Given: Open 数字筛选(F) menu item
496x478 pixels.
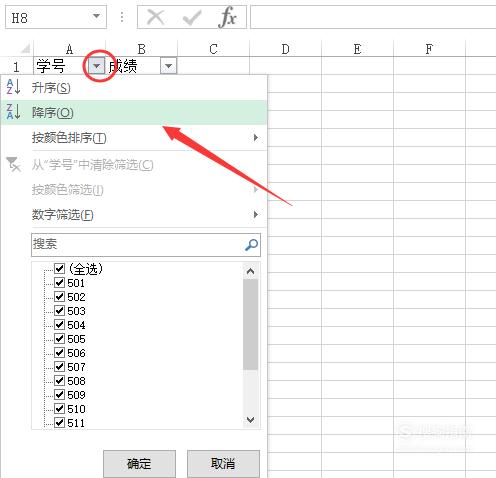Looking at the screenshot, I should [134, 214].
